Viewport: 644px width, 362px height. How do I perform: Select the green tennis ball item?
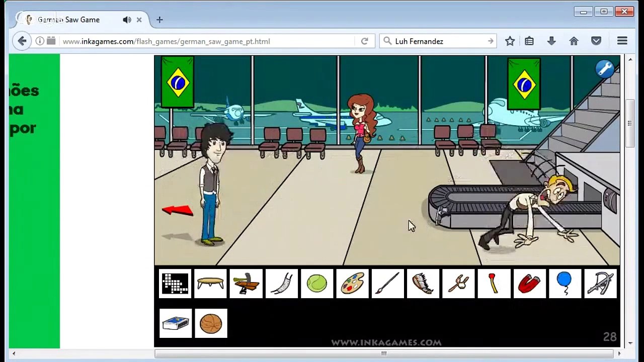point(317,284)
